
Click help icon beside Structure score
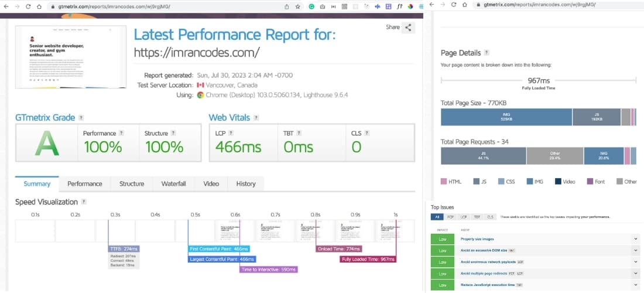(x=173, y=133)
